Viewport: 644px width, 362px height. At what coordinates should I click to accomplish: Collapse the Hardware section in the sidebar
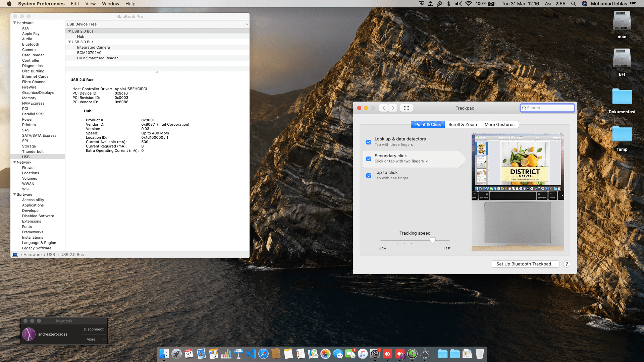[14, 23]
